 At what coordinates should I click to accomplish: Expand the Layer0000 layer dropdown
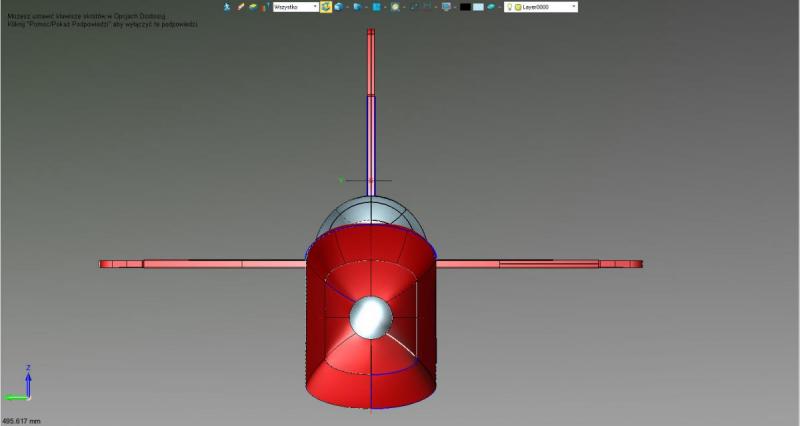pyautogui.click(x=573, y=7)
